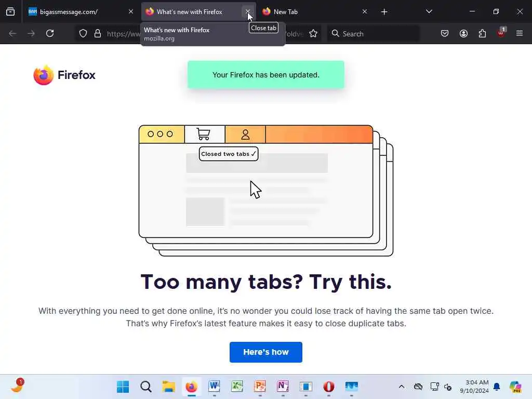Click the OneDrive cloud tray icon
The height and width of the screenshot is (399, 532).
[x=418, y=387]
